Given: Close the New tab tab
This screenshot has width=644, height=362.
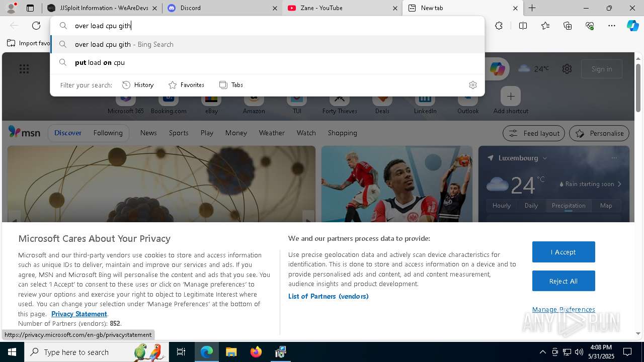Looking at the screenshot, I should point(515,8).
